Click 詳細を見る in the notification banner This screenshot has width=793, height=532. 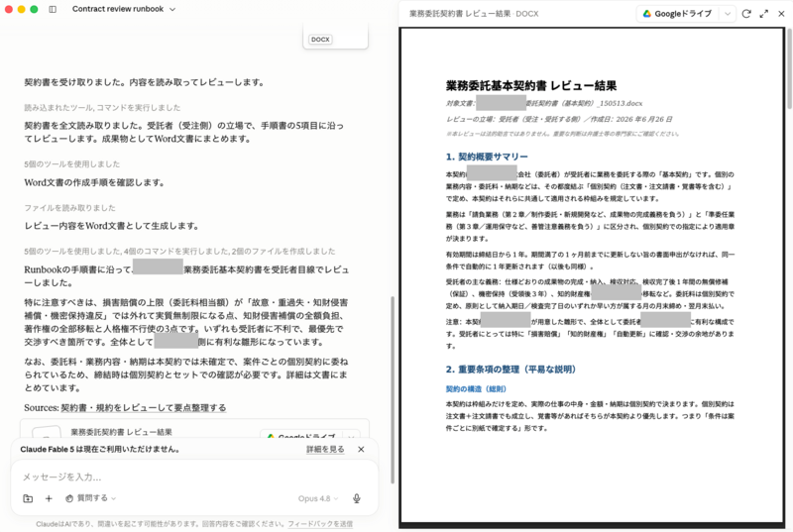coord(325,449)
